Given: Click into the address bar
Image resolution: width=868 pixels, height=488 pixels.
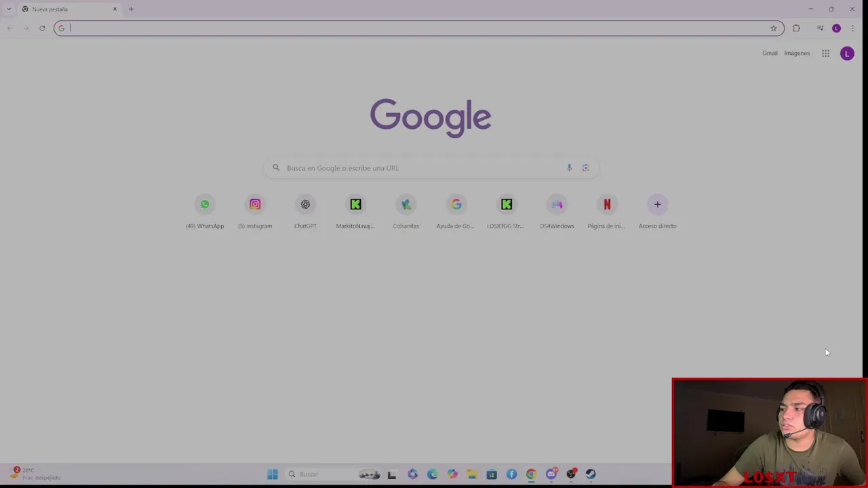Looking at the screenshot, I should pos(419,28).
